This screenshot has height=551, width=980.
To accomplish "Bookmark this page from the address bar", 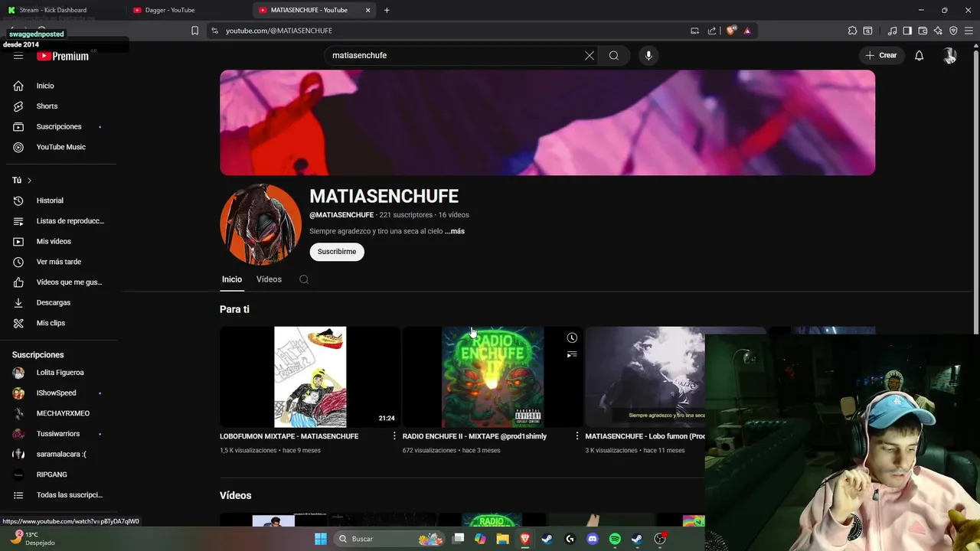I will [x=194, y=31].
